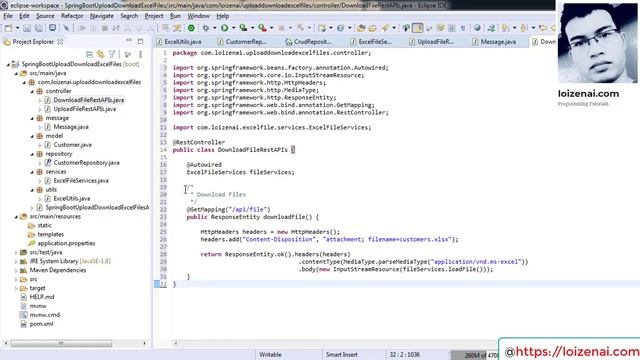Toggle Mark Occurrences highlighted toolbar button

pyautogui.click(x=418, y=28)
